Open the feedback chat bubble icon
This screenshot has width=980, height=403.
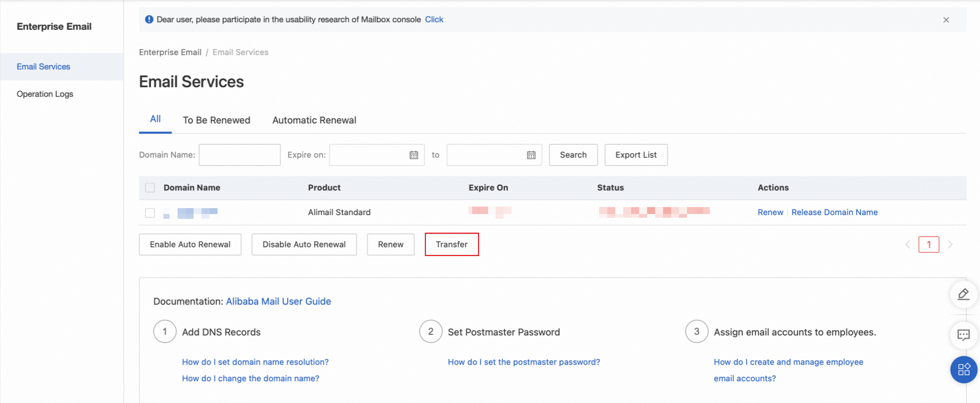click(x=963, y=335)
